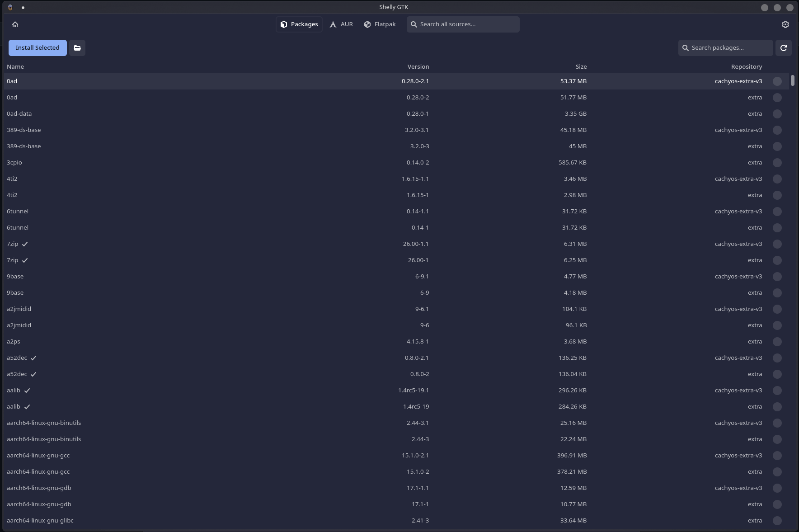Open local package folder icon button
The width and height of the screenshot is (799, 532).
(x=77, y=48)
